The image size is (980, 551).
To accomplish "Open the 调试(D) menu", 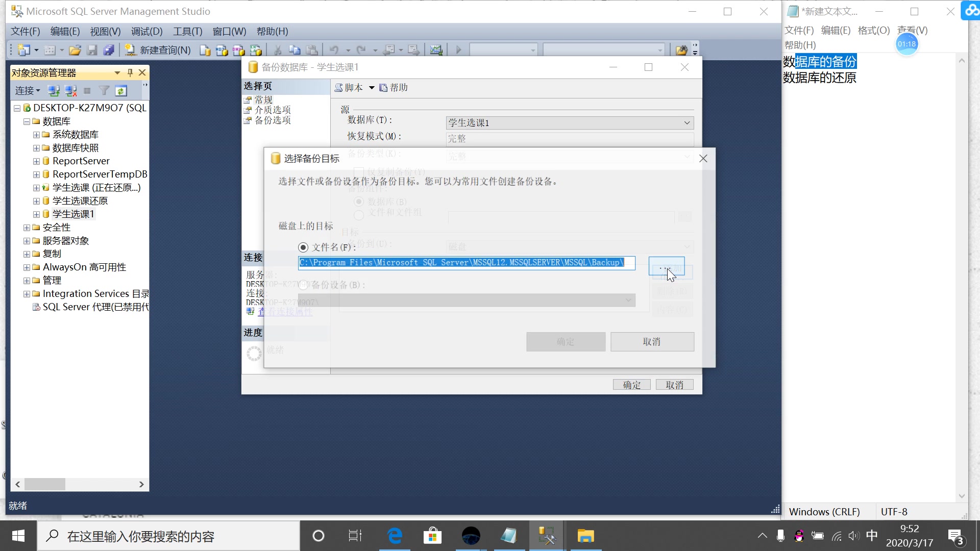I will tap(146, 31).
